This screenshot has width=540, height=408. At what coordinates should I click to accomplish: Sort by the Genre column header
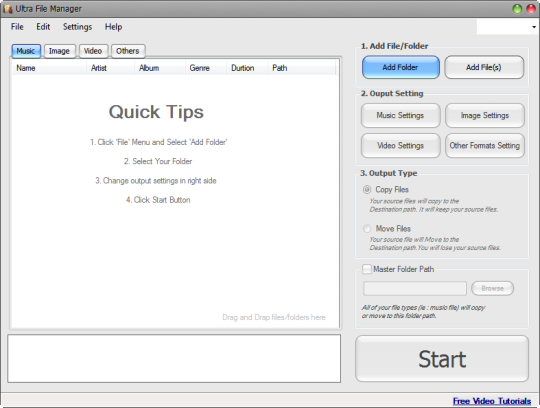coord(206,68)
